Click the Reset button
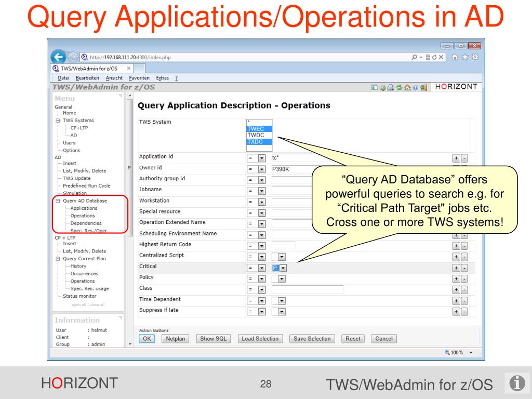This screenshot has width=532, height=399. (353, 339)
